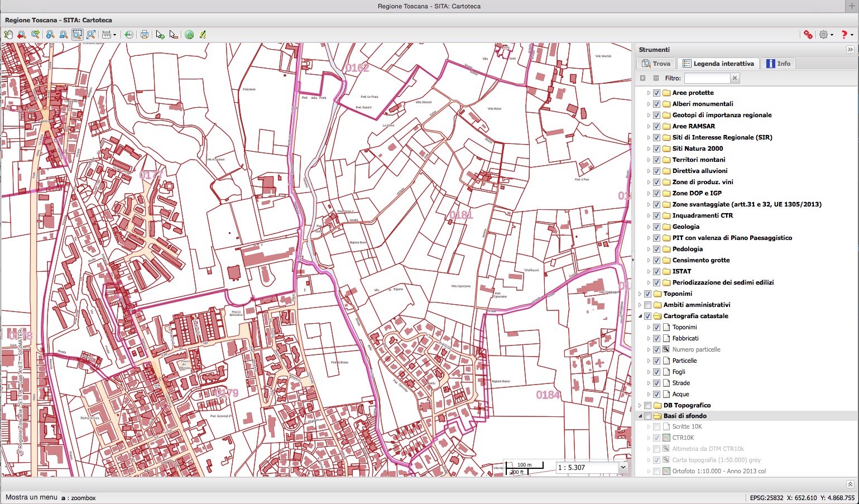Click the clock history toolbar icon
Screen dimensions: 859x504
point(129,35)
